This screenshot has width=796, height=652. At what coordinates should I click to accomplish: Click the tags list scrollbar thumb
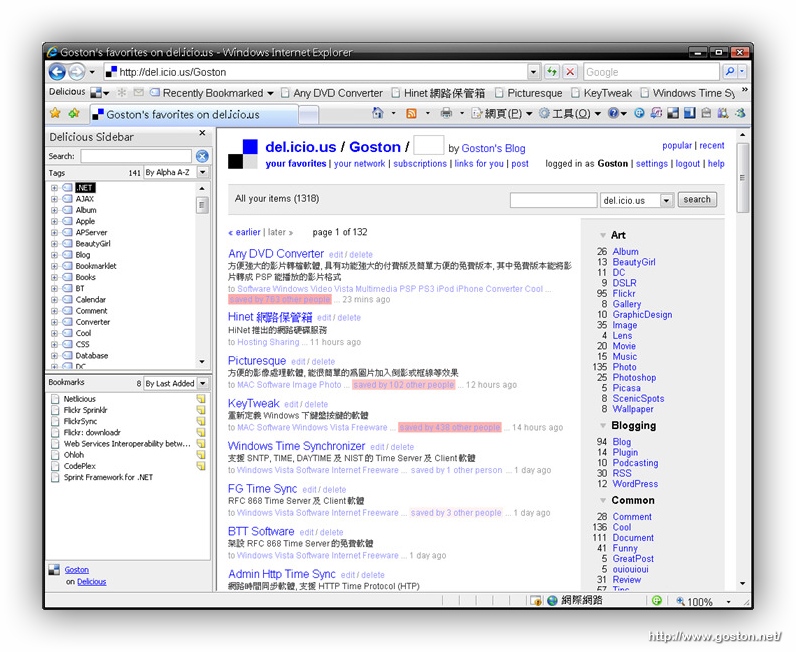coord(202,205)
